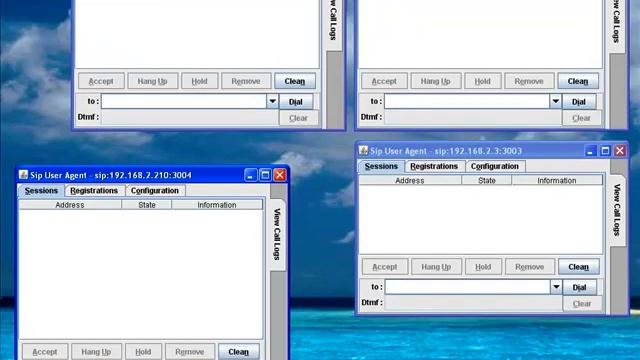Click Hang Up in the upper-left window

pos(153,81)
